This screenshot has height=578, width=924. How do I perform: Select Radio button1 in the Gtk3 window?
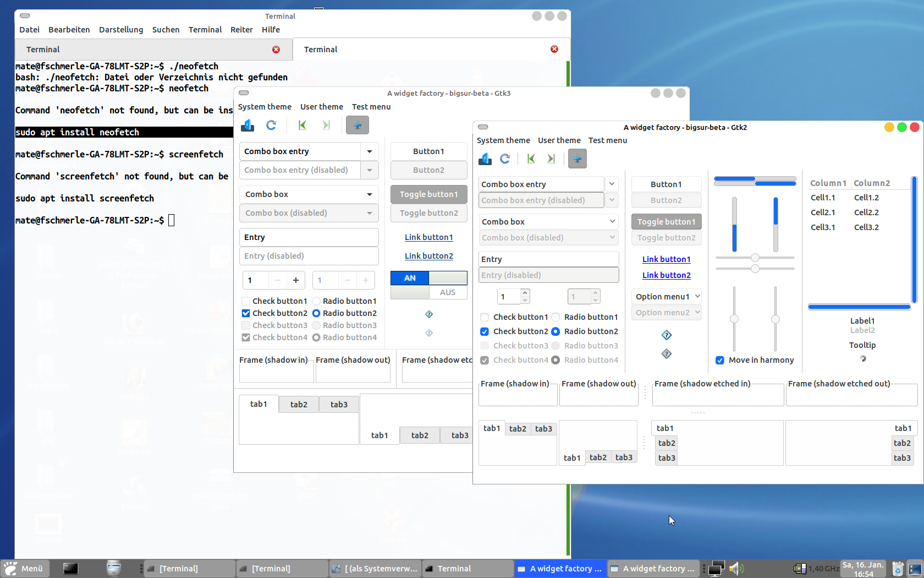[316, 301]
